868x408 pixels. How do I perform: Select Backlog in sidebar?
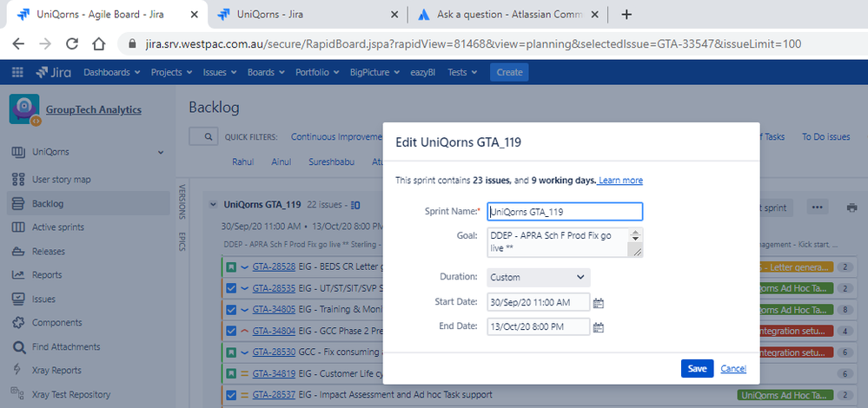click(89, 203)
